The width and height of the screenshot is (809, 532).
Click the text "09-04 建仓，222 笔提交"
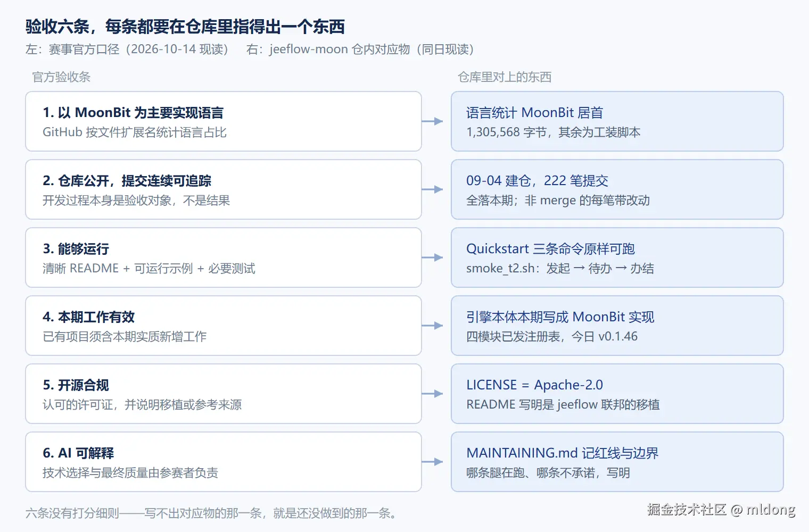click(x=538, y=181)
